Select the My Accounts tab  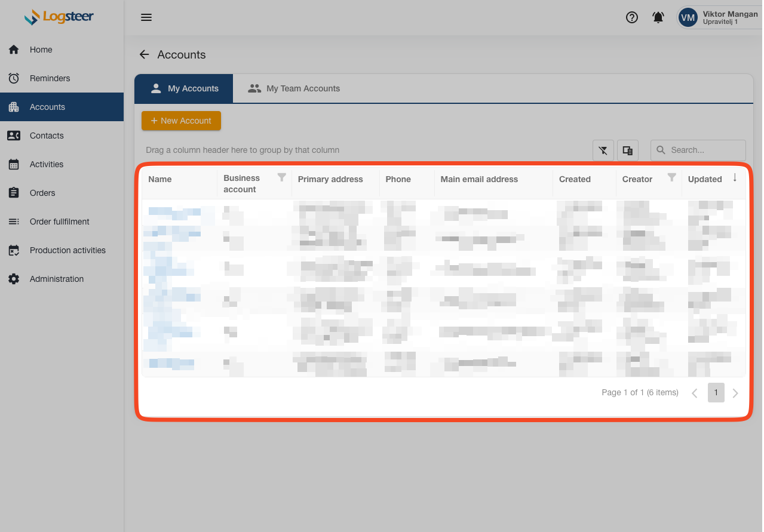point(184,88)
